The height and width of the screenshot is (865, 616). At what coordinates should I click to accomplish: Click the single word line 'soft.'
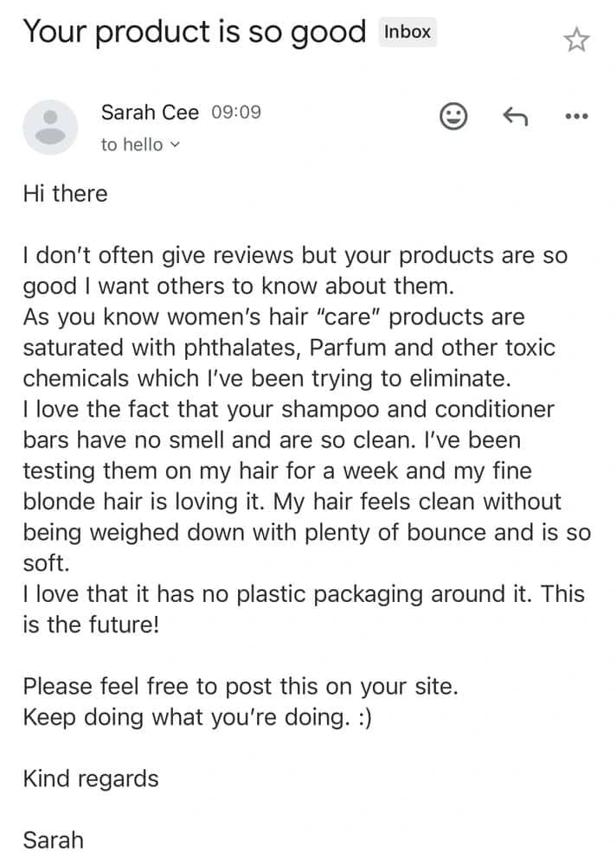coord(47,563)
